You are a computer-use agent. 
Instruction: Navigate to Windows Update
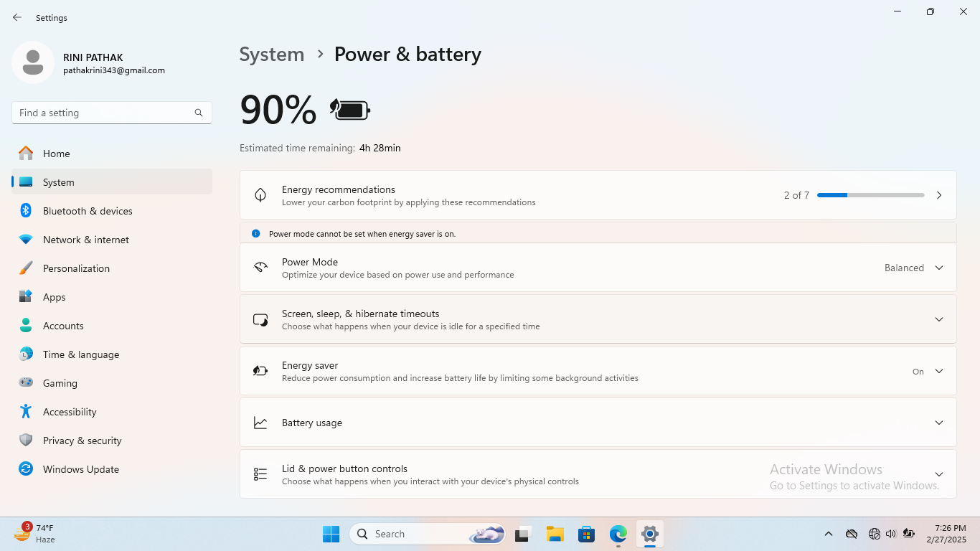coord(112,469)
